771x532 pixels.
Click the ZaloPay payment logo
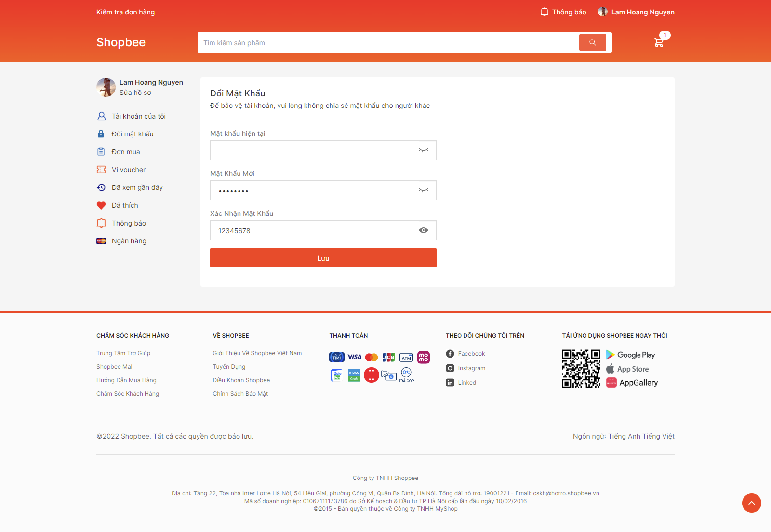coord(337,375)
